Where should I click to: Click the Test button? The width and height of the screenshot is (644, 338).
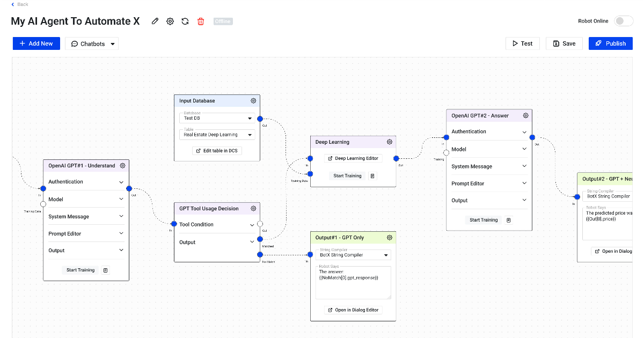point(522,43)
